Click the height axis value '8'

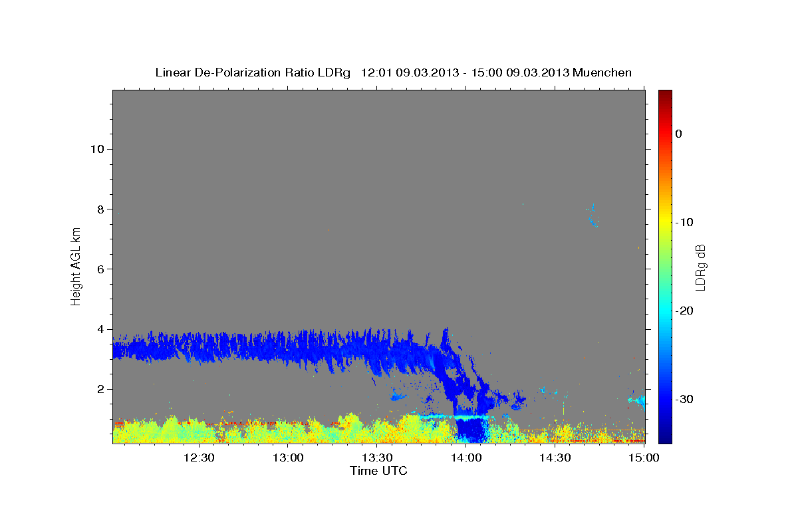pyautogui.click(x=100, y=209)
